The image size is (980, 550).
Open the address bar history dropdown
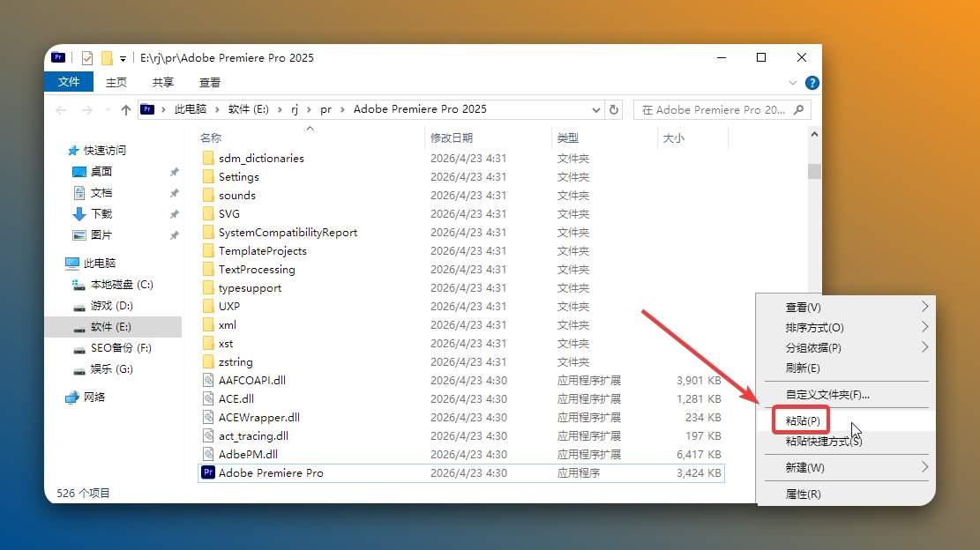[595, 110]
